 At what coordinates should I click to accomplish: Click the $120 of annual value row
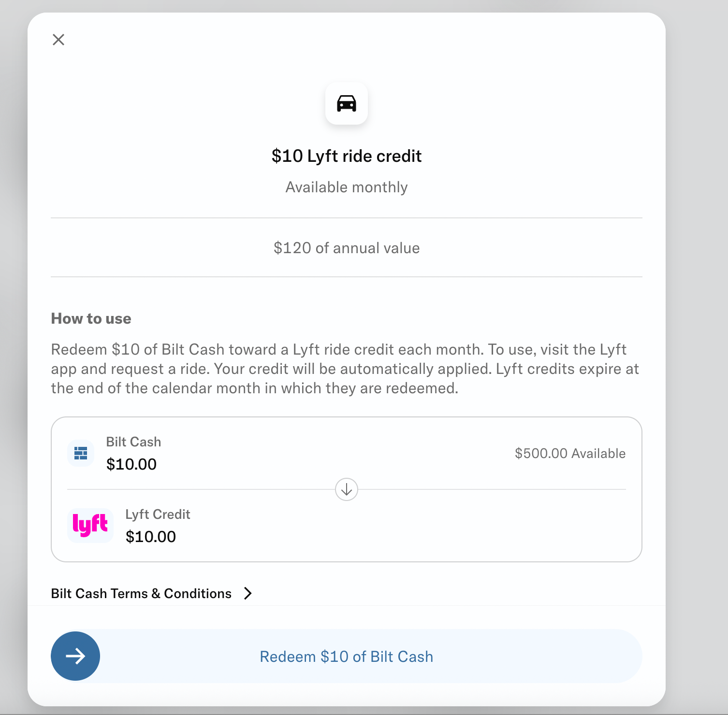tap(346, 247)
